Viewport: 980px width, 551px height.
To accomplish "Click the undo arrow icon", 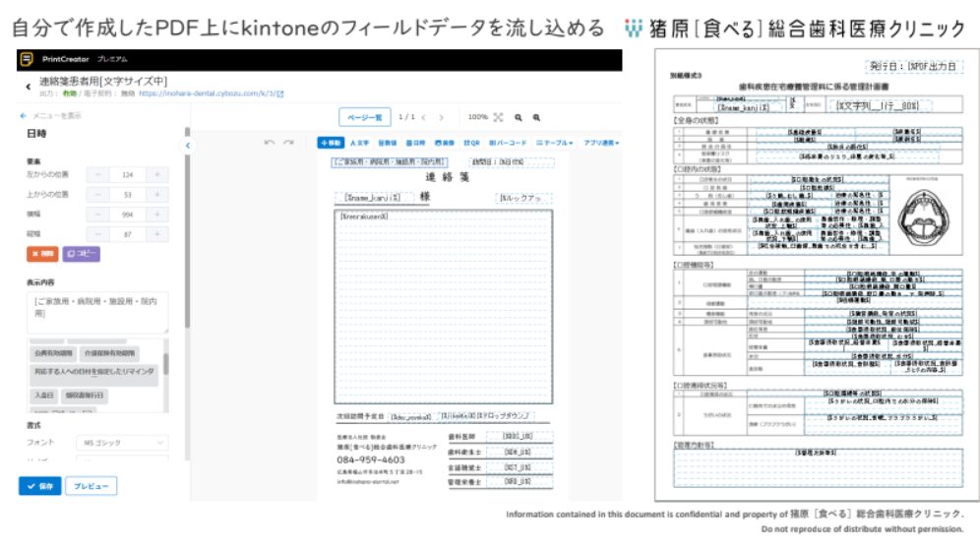I will pyautogui.click(x=270, y=143).
